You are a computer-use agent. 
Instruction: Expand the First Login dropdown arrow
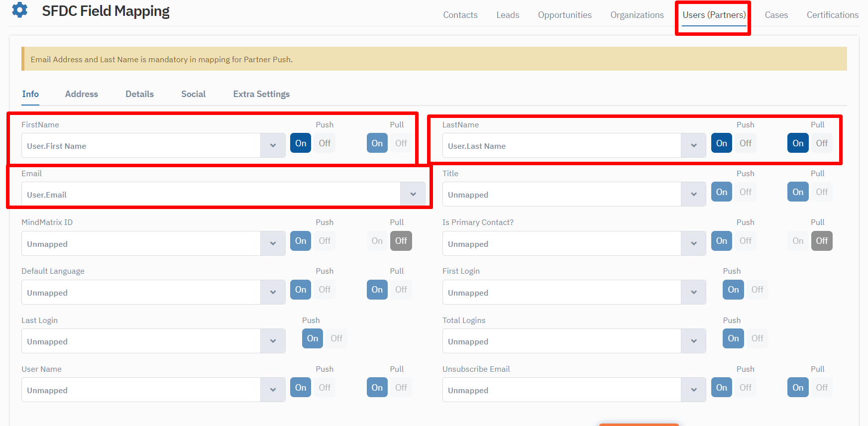694,292
